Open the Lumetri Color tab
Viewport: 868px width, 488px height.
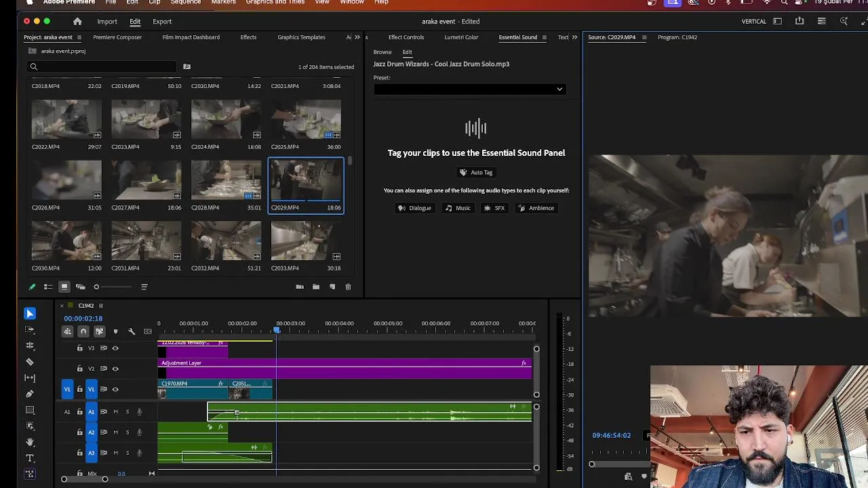click(461, 37)
